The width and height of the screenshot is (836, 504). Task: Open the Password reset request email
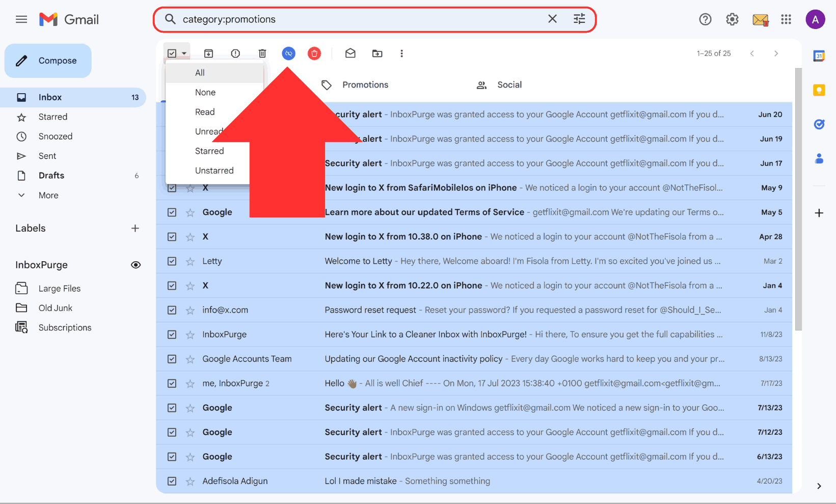474,310
